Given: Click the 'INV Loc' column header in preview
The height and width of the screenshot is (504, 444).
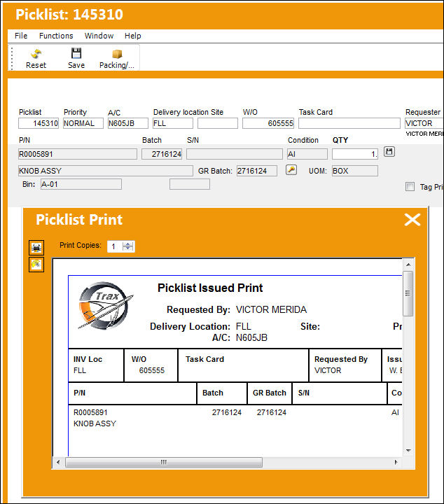Looking at the screenshot, I should coord(88,359).
